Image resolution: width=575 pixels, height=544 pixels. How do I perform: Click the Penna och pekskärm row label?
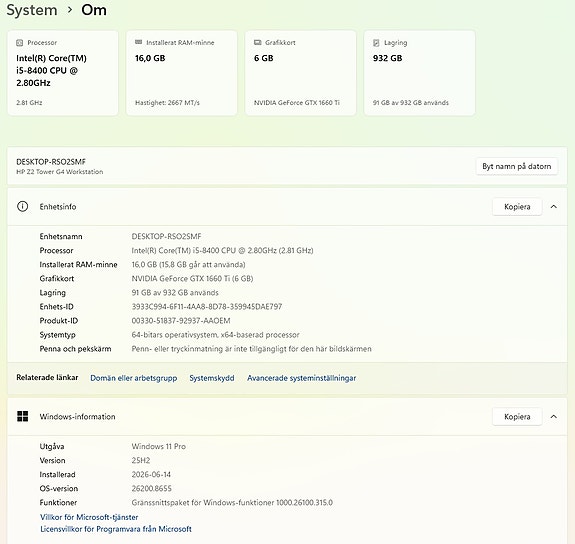click(75, 349)
